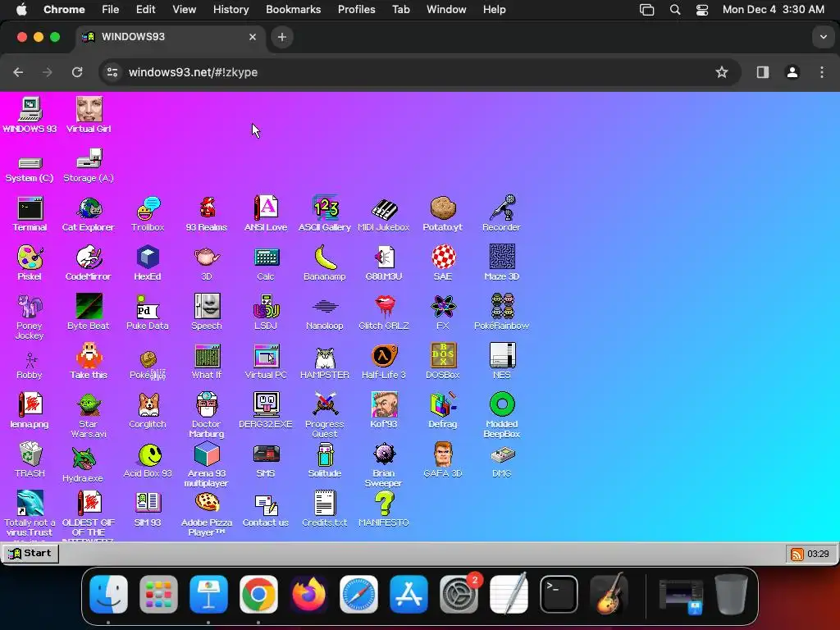Click the 03:29 taskbar clock
The height and width of the screenshot is (630, 840).
click(818, 554)
